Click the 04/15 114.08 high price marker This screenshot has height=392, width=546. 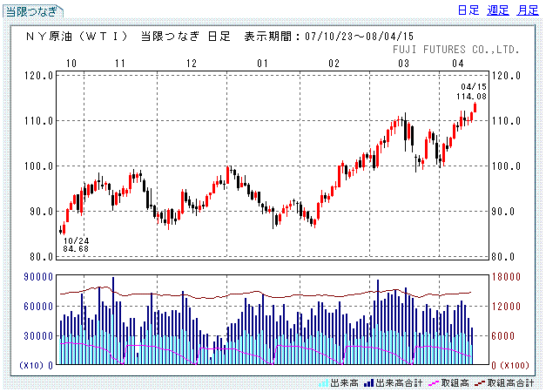pyautogui.click(x=473, y=91)
